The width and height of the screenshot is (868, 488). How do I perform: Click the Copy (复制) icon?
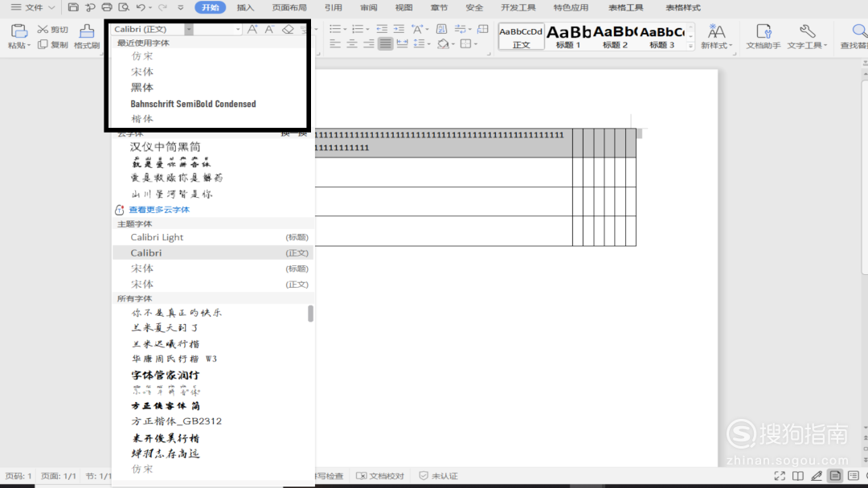(43, 44)
